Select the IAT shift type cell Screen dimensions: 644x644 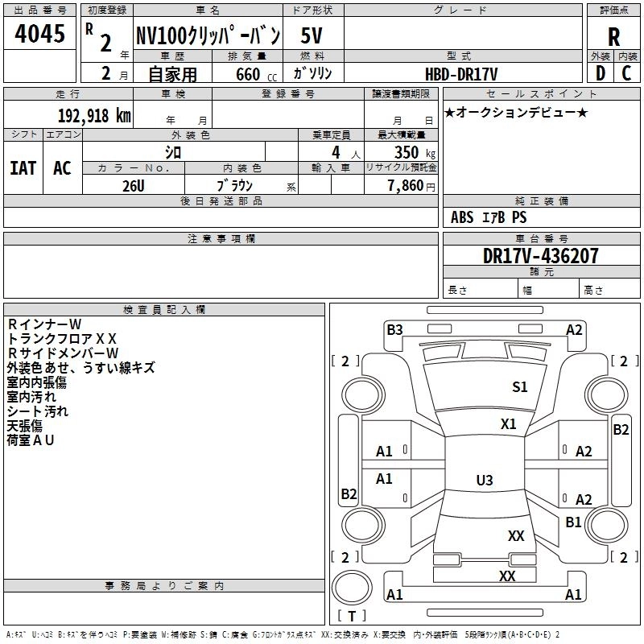(x=23, y=167)
